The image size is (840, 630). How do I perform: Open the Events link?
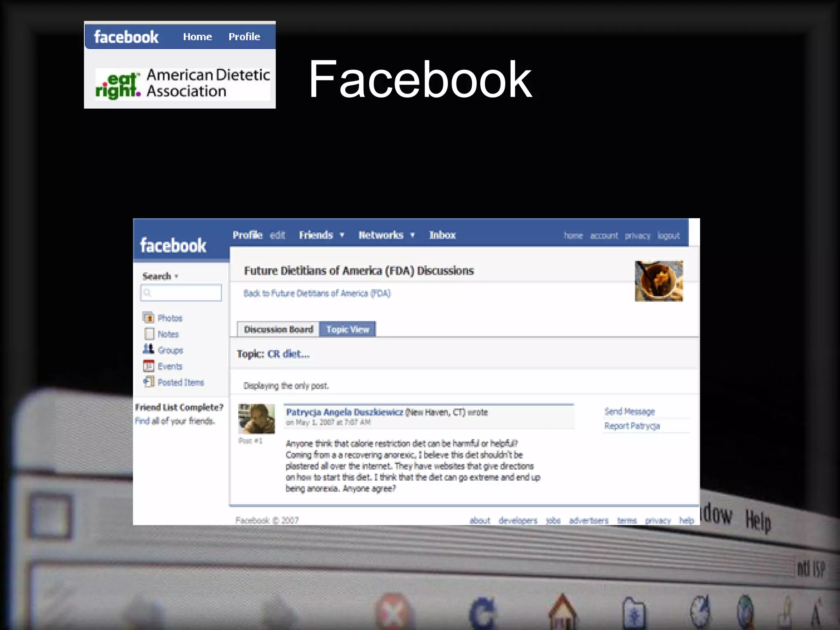tap(170, 366)
